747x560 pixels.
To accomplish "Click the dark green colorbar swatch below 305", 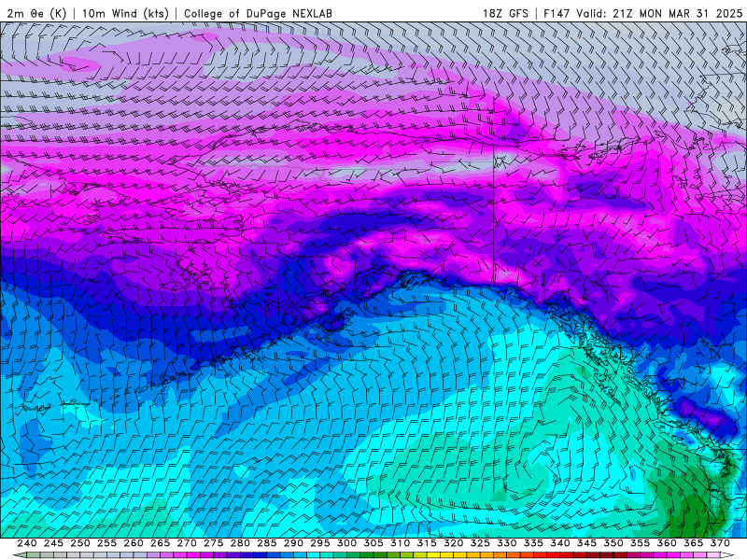I will pos(367,555).
